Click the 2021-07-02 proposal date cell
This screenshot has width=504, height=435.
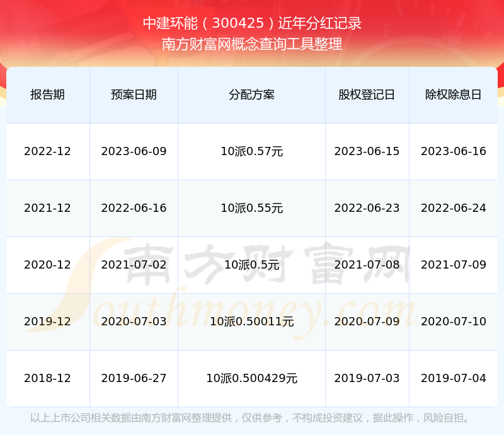(134, 265)
